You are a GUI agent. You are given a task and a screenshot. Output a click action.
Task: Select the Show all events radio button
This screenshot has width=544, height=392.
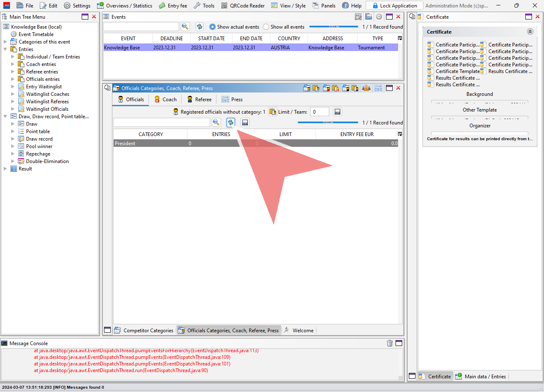(x=266, y=27)
